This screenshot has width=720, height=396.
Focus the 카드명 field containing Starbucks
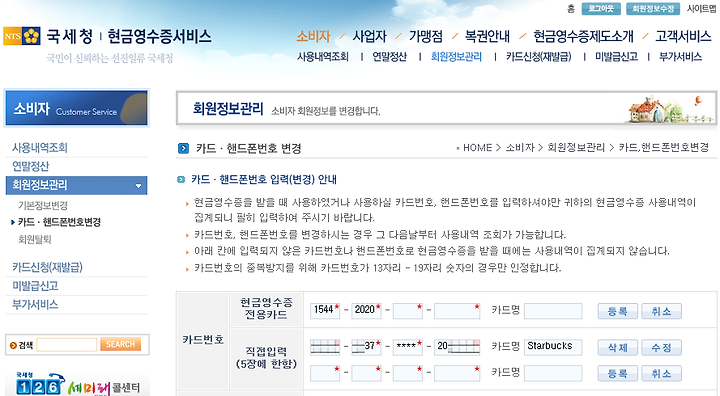click(553, 347)
